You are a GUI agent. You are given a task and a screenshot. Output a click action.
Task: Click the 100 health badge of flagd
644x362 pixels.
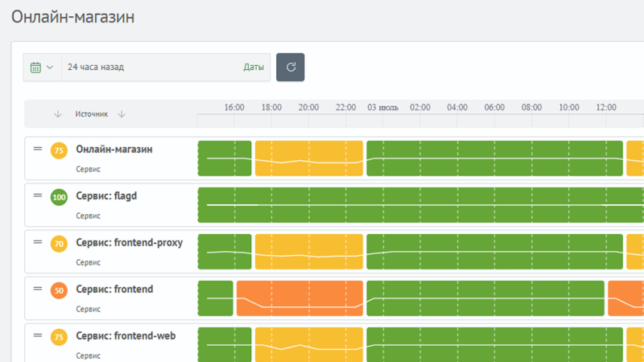click(x=59, y=197)
